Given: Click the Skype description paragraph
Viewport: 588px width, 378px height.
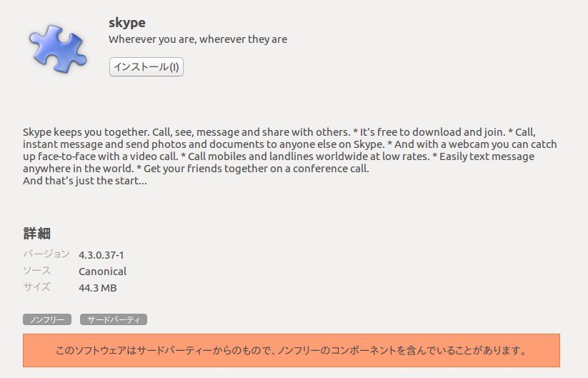Looking at the screenshot, I should [290, 156].
